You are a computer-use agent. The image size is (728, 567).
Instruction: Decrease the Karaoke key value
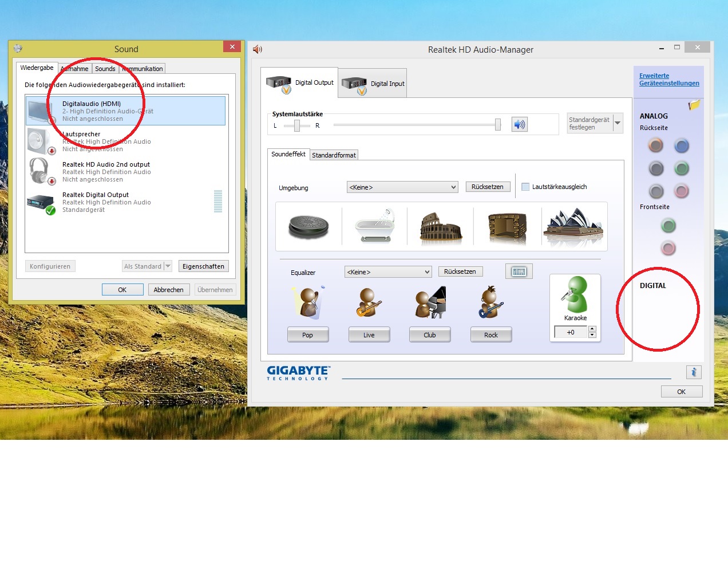click(592, 335)
